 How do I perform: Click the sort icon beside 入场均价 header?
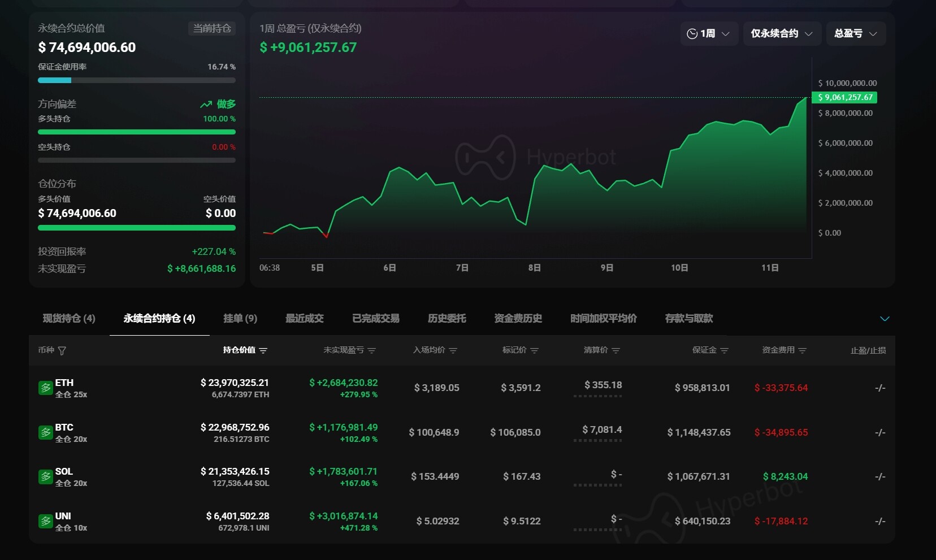[x=454, y=350]
